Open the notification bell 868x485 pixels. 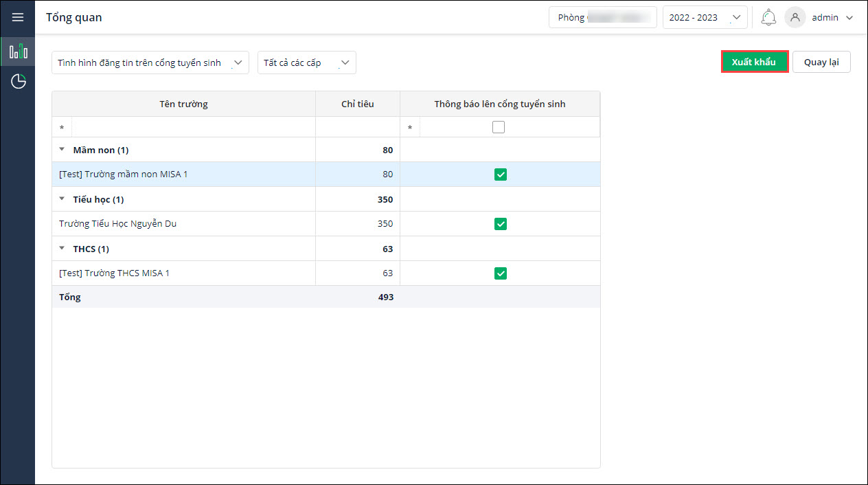click(x=768, y=18)
